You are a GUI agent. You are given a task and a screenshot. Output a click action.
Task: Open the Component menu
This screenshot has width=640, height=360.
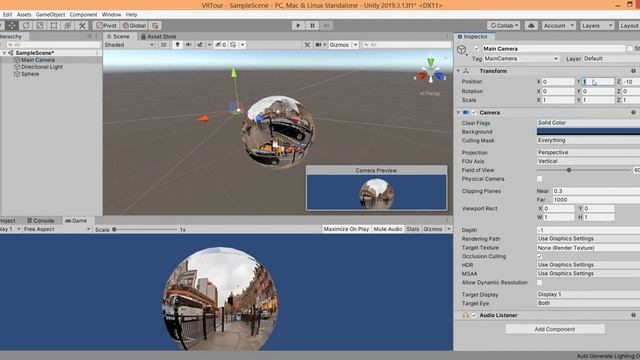coord(83,14)
